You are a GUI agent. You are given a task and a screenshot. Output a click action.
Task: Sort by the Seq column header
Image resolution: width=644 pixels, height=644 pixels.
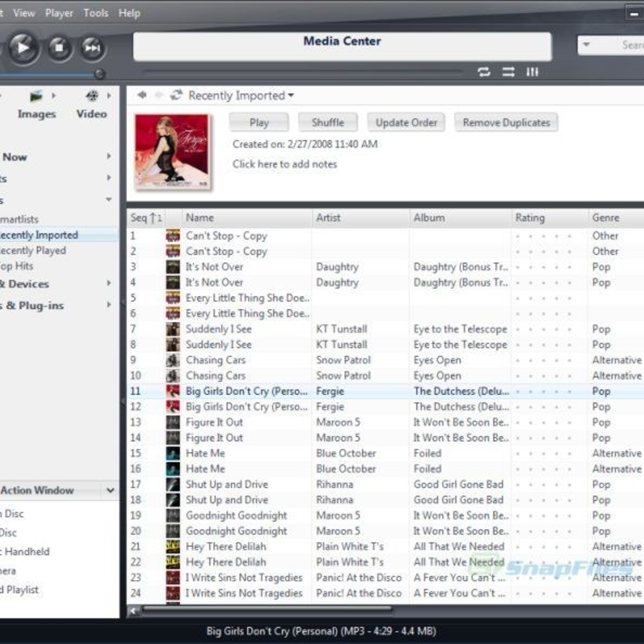(146, 218)
